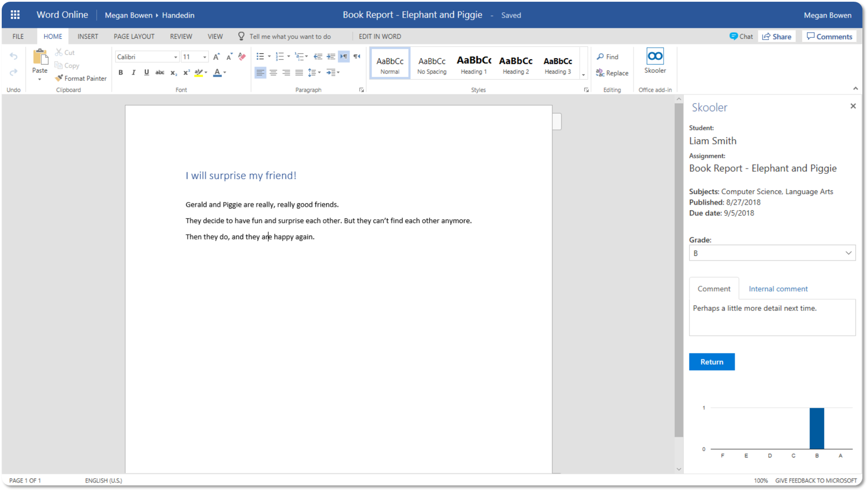Open the FILE menu tab
868x491 pixels.
[x=18, y=36]
